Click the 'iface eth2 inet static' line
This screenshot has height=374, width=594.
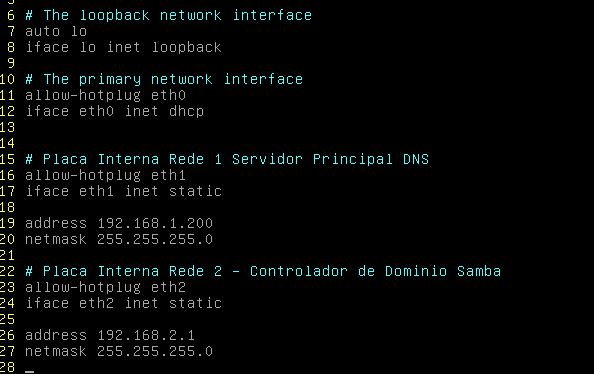coord(123,303)
